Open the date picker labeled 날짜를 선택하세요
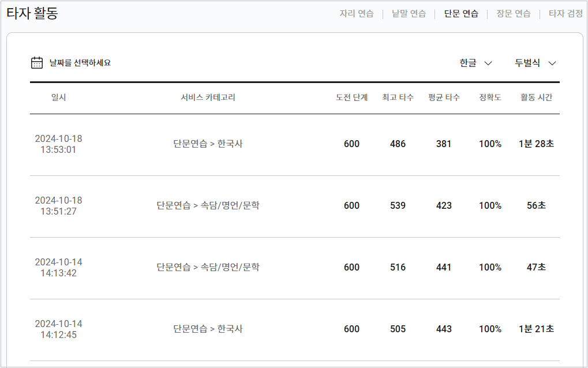The image size is (588, 368). tap(71, 62)
